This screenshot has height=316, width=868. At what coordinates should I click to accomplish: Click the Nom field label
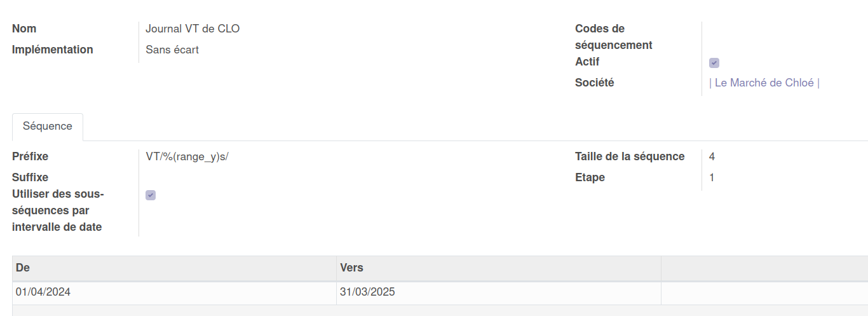point(24,29)
